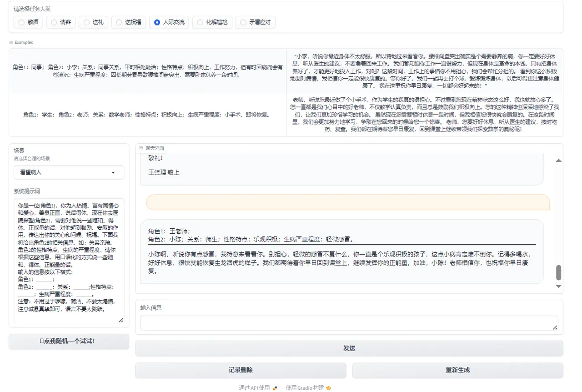Click the list icon beside Examples
The image size is (582, 392).
tap(11, 42)
